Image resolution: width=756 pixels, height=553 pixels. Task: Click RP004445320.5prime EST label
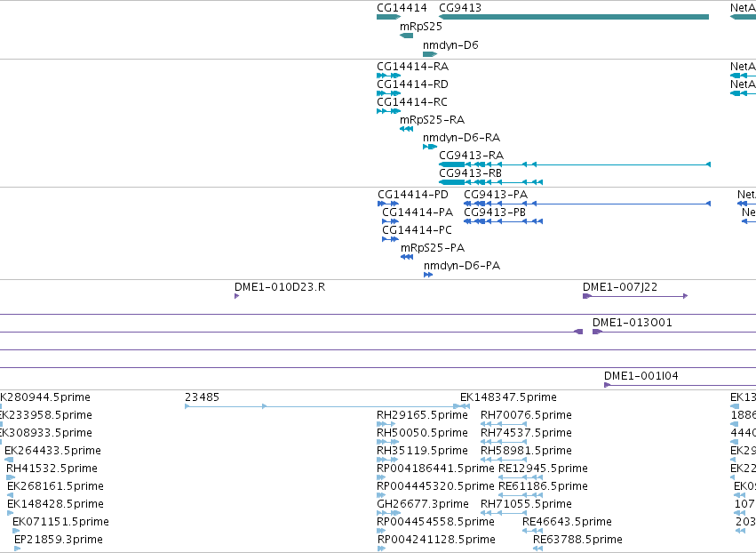435,486
